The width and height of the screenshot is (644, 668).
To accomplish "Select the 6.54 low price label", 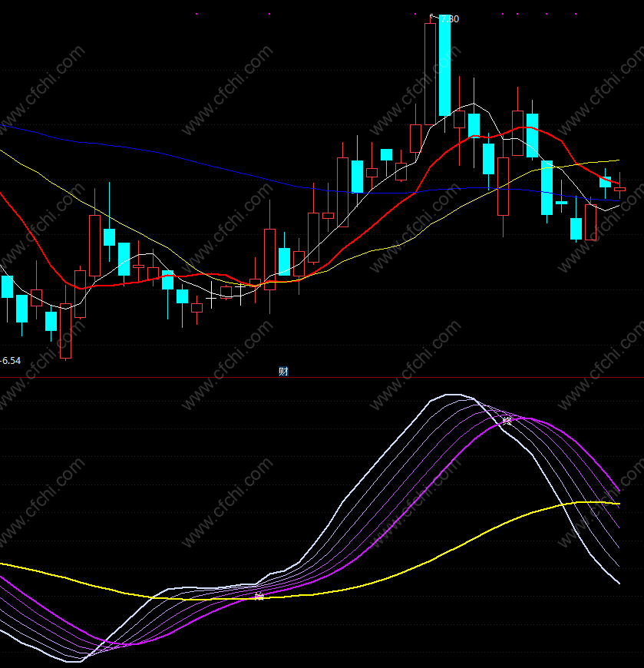I will point(12,361).
